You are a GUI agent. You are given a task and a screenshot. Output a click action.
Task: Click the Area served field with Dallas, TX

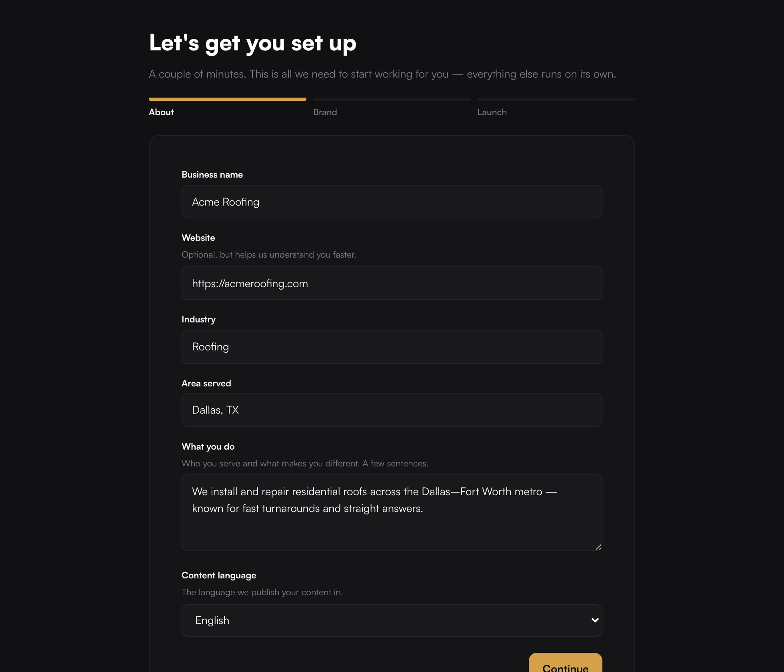coord(392,410)
